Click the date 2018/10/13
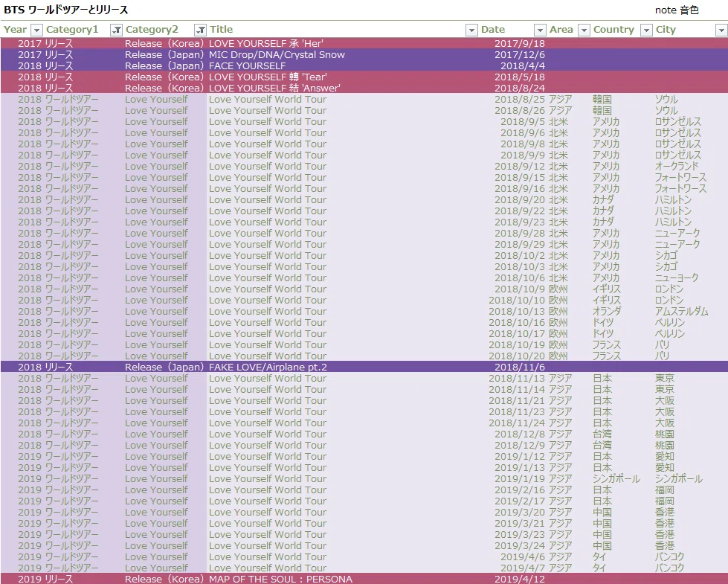This screenshot has width=728, height=584. [x=517, y=311]
